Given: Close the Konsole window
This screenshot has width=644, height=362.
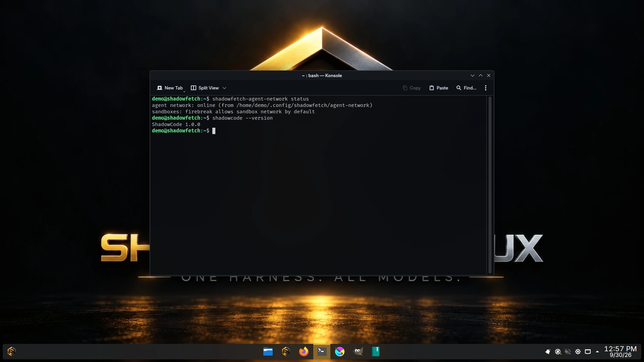Looking at the screenshot, I should point(489,75).
